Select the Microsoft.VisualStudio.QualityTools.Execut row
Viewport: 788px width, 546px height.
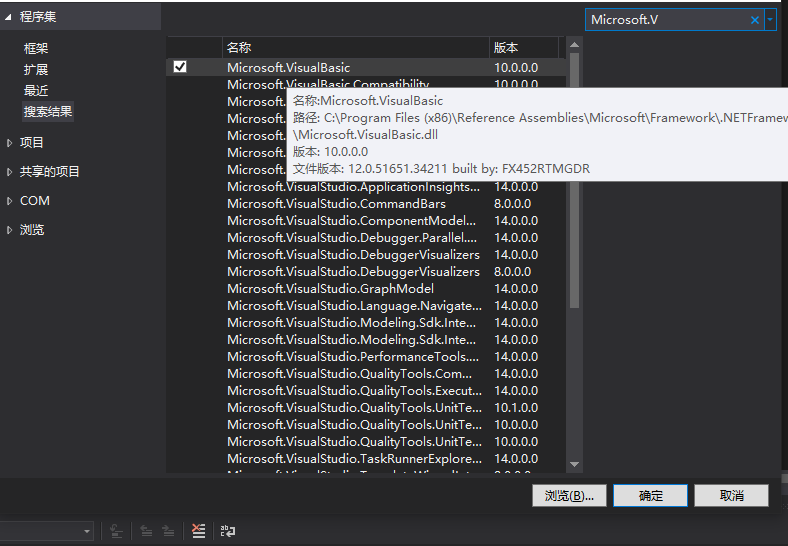click(366, 391)
